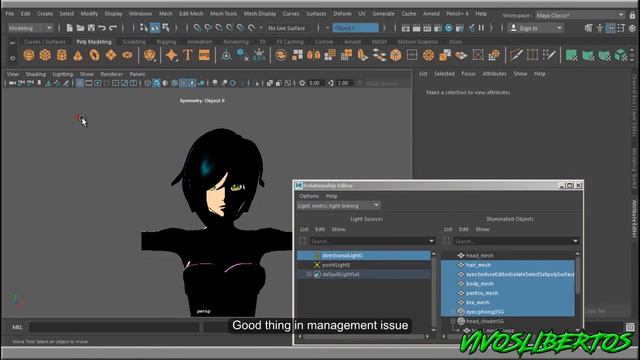640x360 pixels.
Task: Open the Mesh Tools menu
Action: [x=223, y=13]
